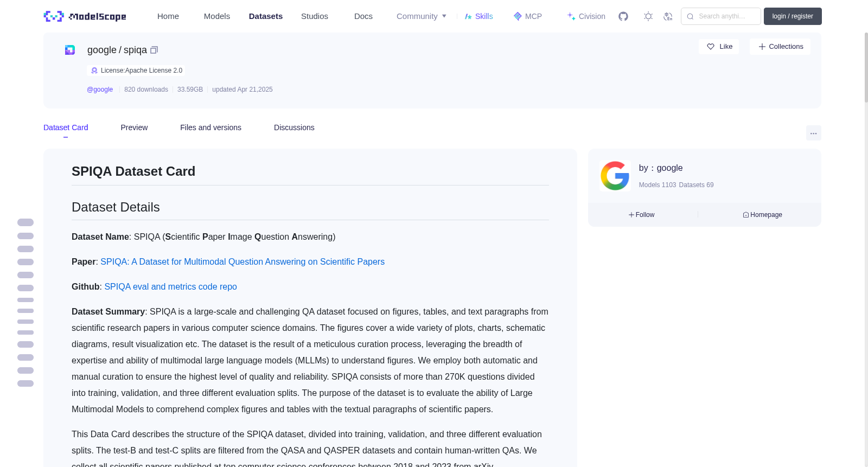Viewport: 868px width, 467px height.
Task: Click the License:Apache License 2.0 tag
Action: click(x=136, y=71)
